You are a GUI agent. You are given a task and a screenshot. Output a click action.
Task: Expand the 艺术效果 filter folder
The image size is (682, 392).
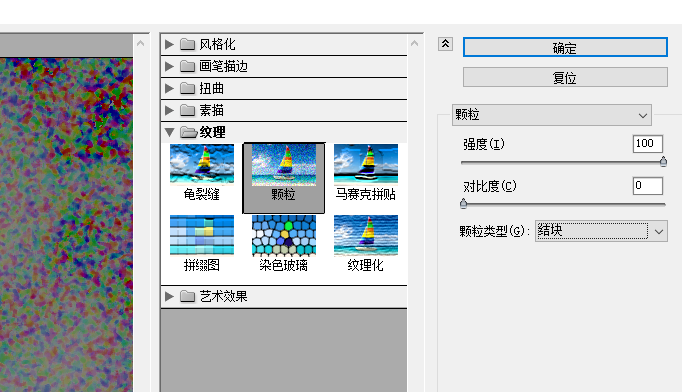tap(169, 296)
